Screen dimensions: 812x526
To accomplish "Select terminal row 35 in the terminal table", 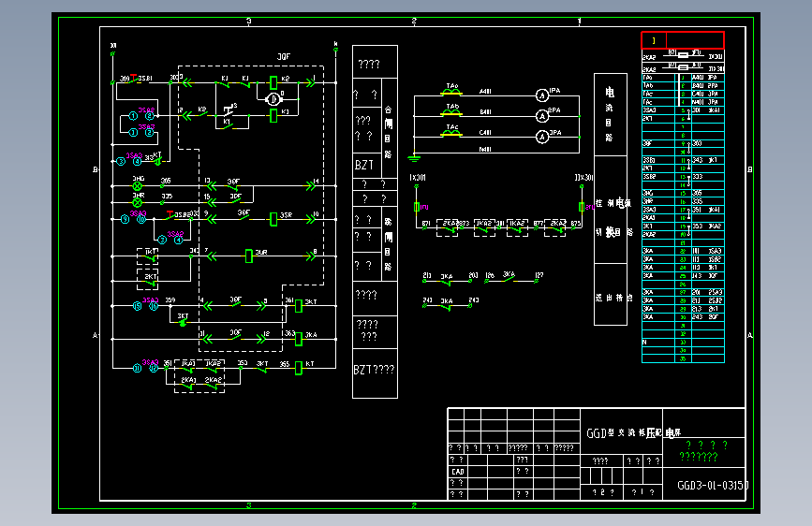I will 683,358.
